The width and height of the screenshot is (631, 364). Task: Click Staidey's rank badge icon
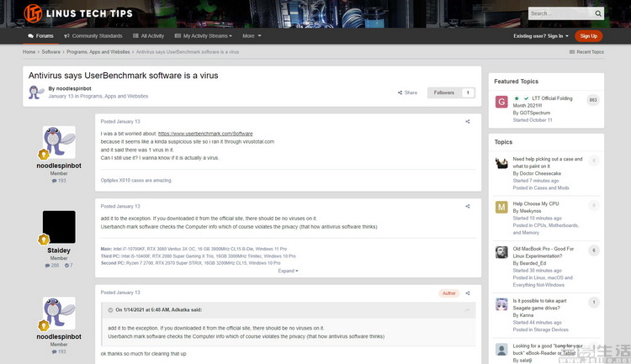(44, 240)
